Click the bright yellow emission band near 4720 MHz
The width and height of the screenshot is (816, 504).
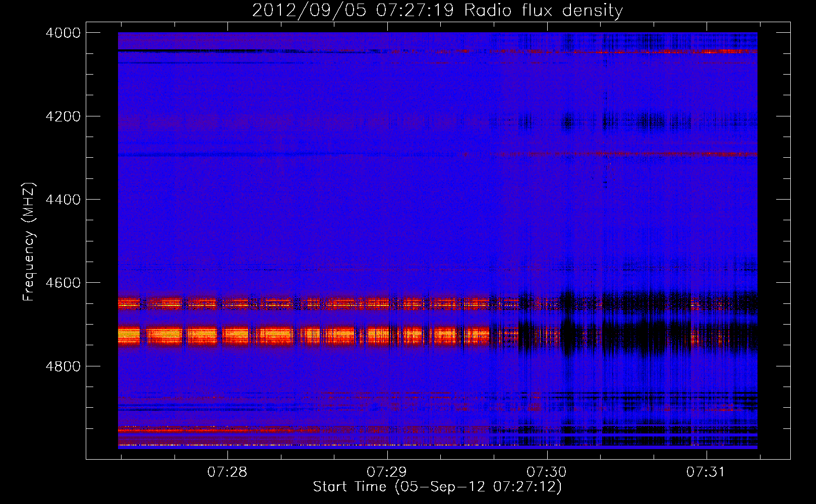click(303, 335)
